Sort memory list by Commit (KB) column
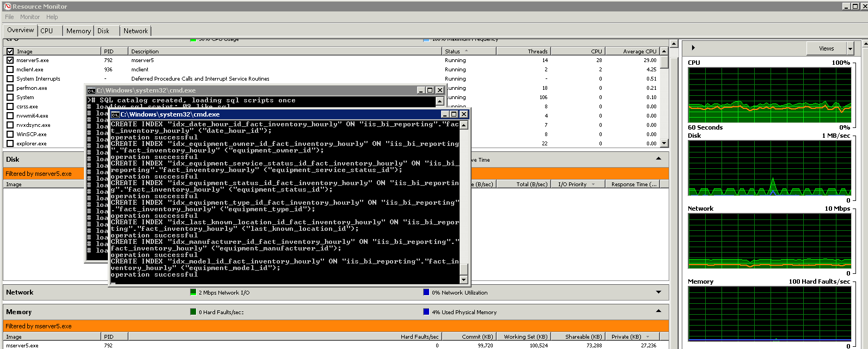The image size is (868, 349). tap(469, 337)
